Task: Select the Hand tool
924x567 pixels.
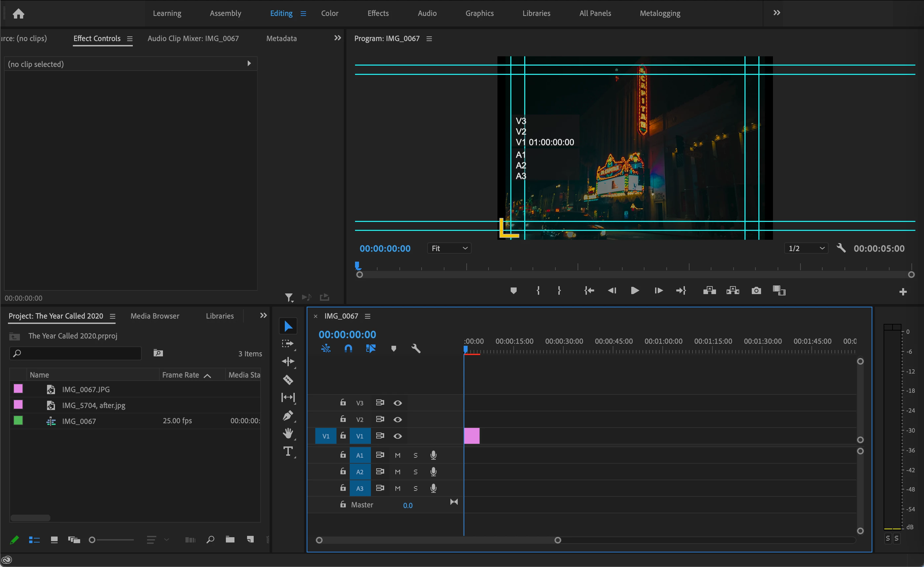Action: (x=287, y=434)
